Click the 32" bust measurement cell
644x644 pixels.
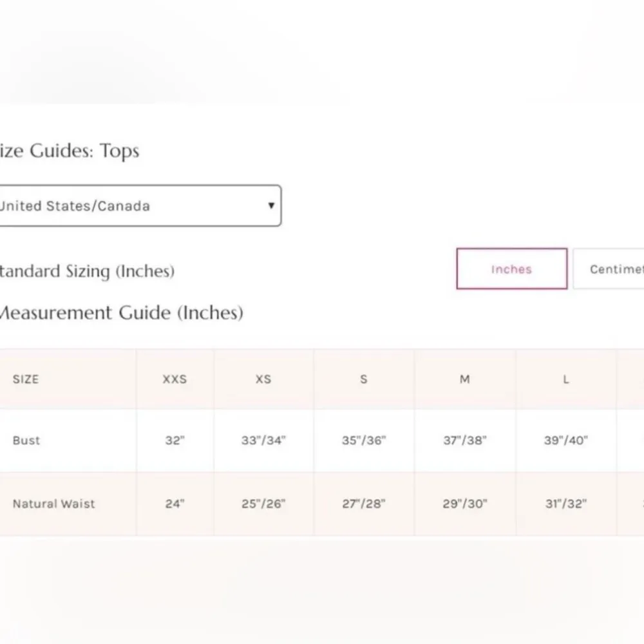coord(175,440)
